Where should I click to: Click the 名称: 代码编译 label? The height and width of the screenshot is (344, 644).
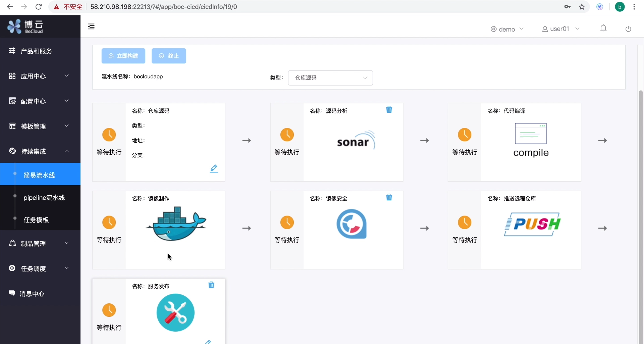[x=506, y=111]
